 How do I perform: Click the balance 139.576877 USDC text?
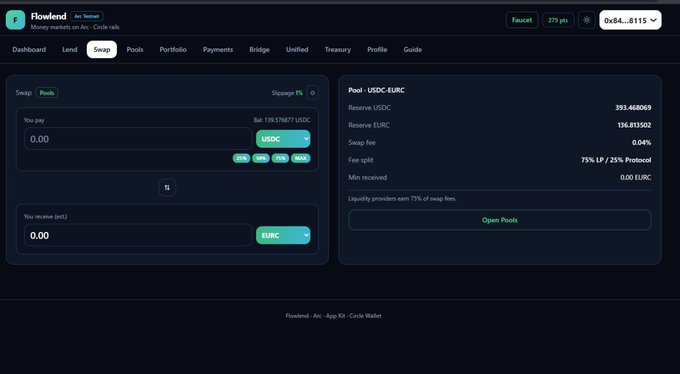[282, 120]
